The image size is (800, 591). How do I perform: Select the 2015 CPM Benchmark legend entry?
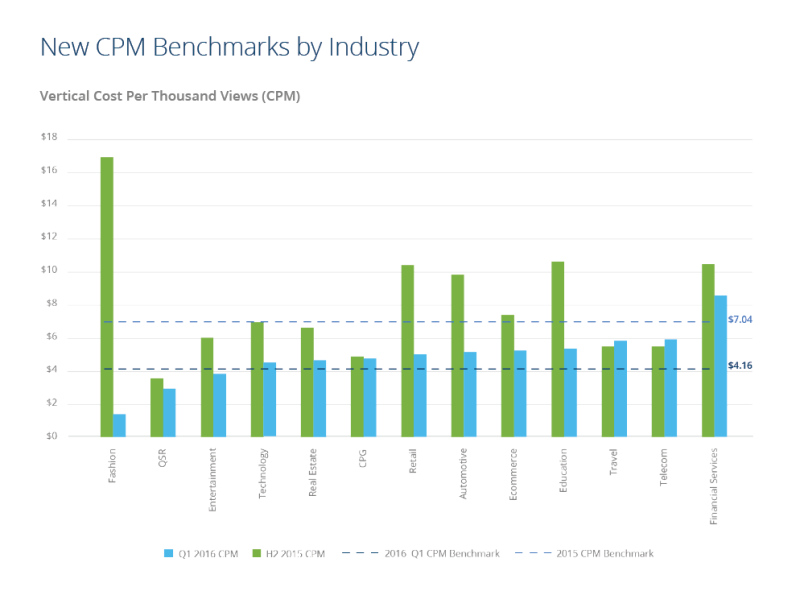click(592, 553)
